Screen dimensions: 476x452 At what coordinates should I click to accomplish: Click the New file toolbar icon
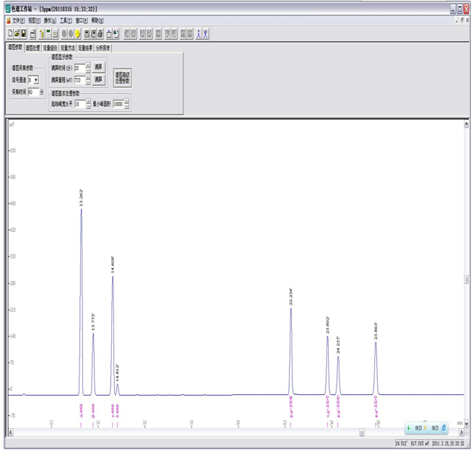pyautogui.click(x=9, y=34)
